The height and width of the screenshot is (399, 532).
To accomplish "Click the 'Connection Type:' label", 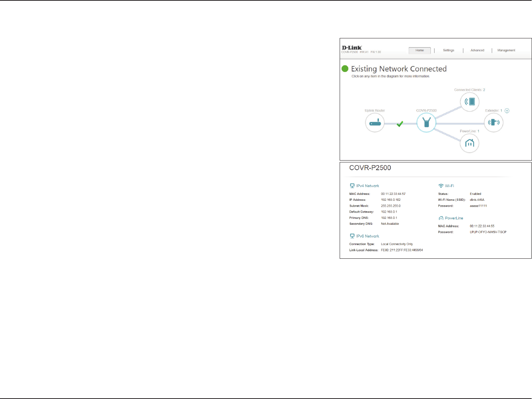I will [362, 244].
